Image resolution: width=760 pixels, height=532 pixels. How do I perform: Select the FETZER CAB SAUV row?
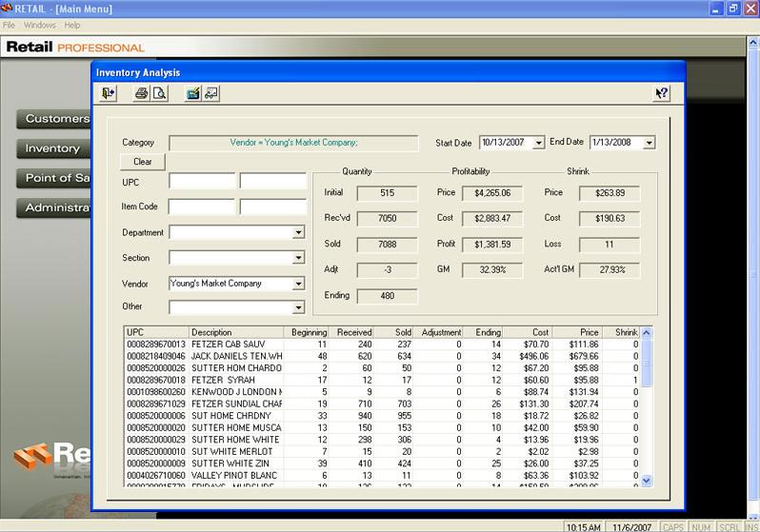point(383,345)
